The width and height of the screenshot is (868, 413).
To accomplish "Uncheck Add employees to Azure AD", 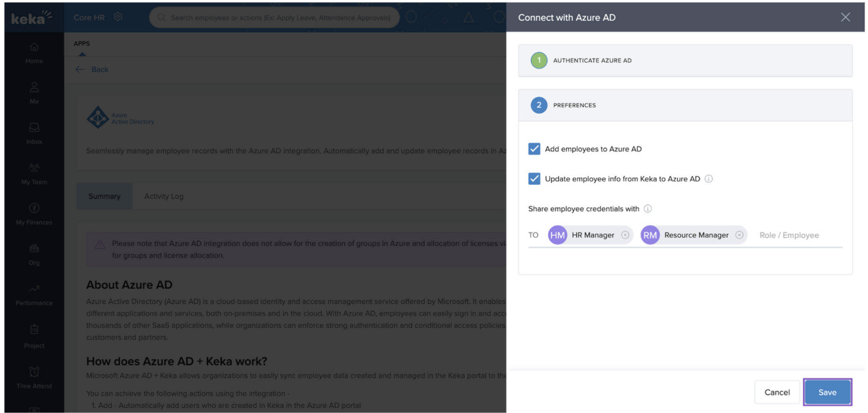I will click(x=534, y=149).
